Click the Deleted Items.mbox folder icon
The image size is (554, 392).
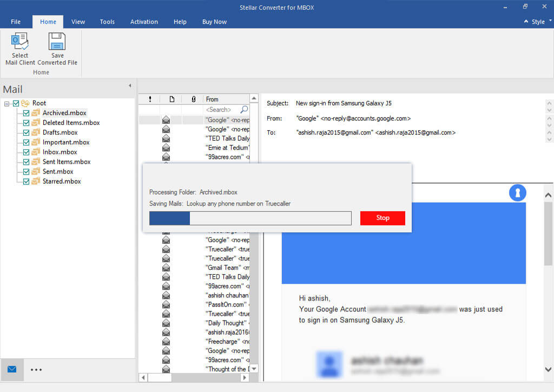coord(36,123)
